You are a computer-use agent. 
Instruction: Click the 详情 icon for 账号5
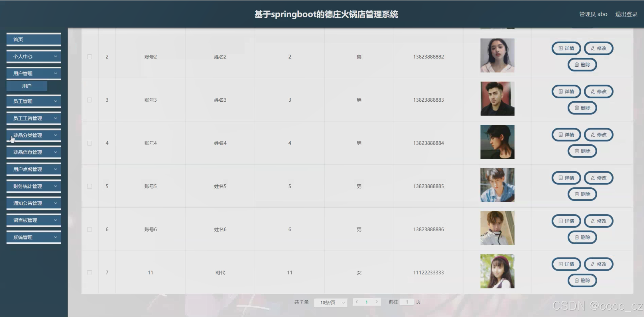point(560,178)
